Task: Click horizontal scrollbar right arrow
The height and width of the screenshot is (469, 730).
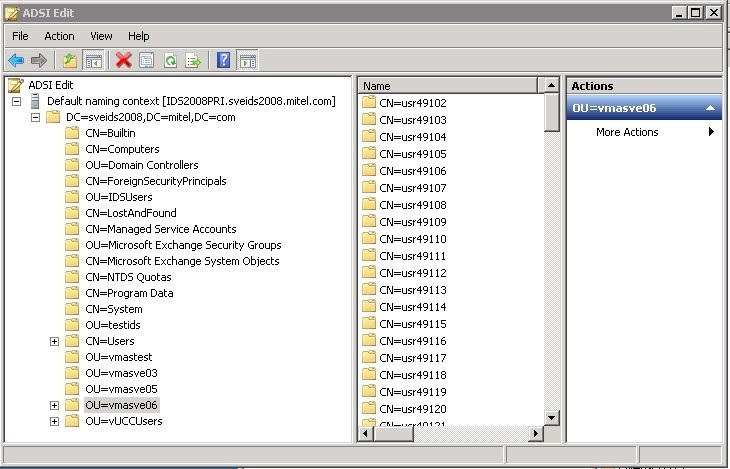Action: point(535,434)
